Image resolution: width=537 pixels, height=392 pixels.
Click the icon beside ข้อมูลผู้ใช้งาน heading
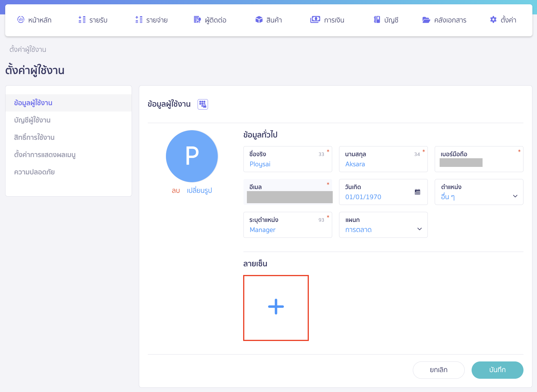(x=203, y=104)
